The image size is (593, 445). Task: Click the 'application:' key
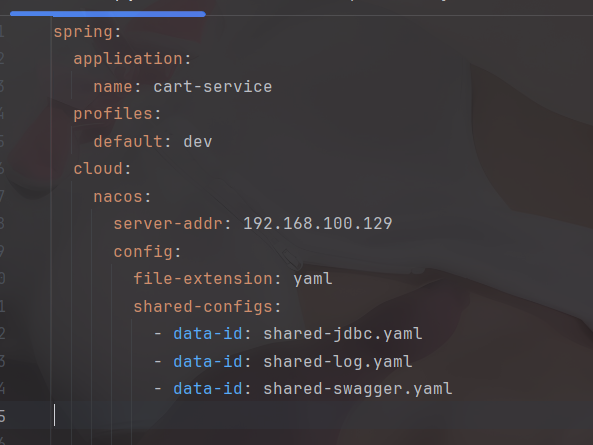[x=132, y=59]
